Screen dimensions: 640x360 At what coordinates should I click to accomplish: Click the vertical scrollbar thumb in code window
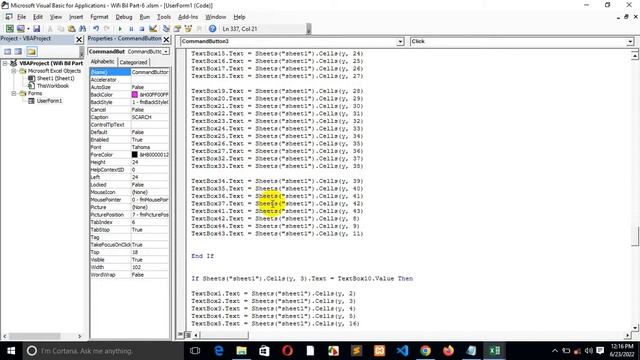tap(635, 236)
